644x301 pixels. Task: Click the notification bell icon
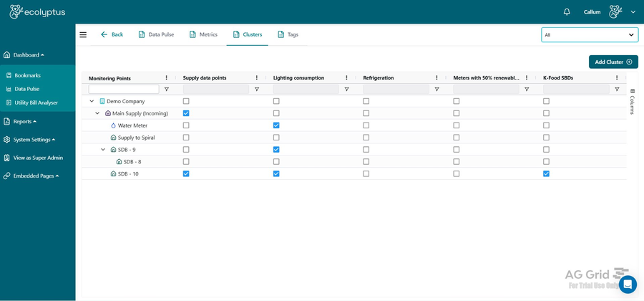(x=567, y=11)
